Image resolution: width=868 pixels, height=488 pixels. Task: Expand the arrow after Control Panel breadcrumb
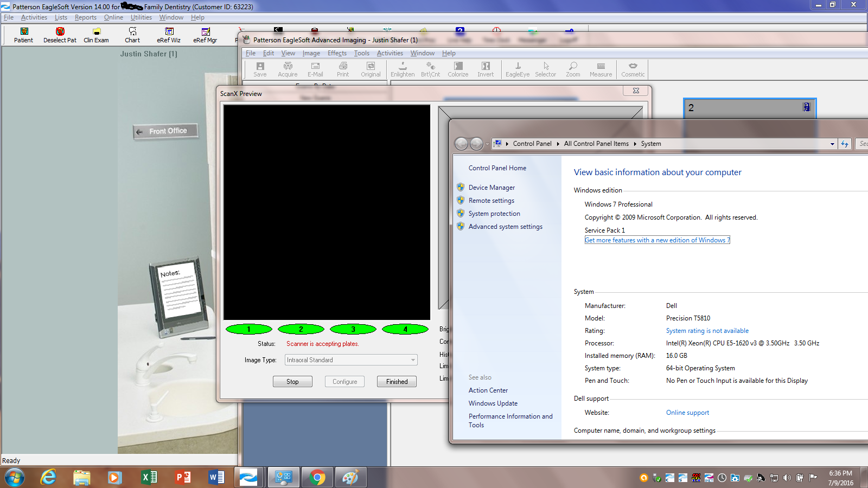click(x=558, y=144)
